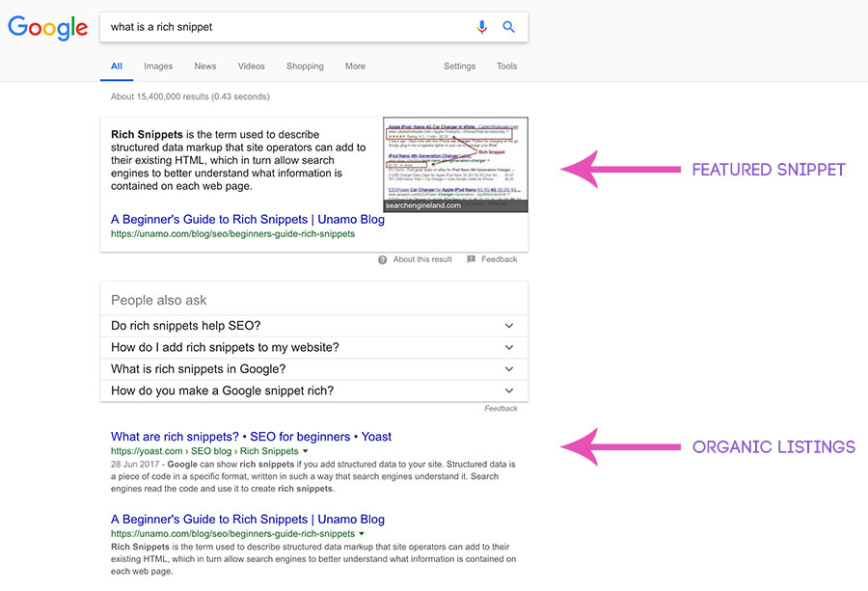
Task: Switch to the Shopping tab
Action: coord(305,67)
